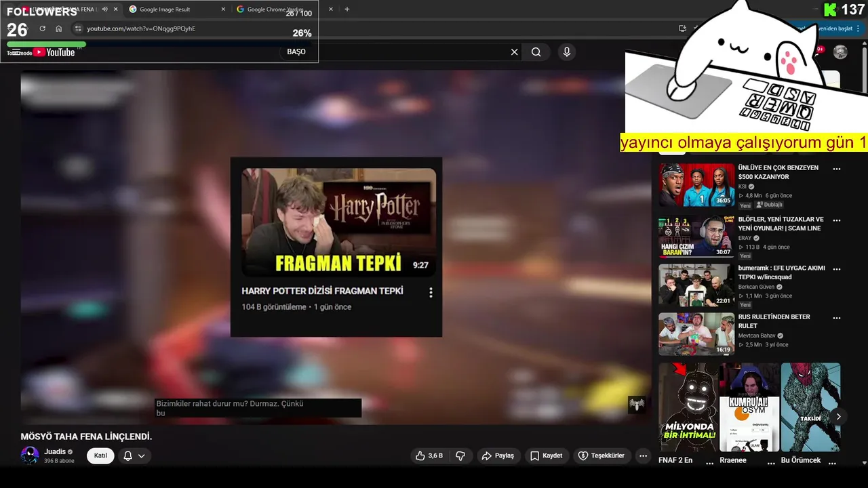Start voice search with microphone icon
Screen dimensions: 868x488
pos(567,52)
